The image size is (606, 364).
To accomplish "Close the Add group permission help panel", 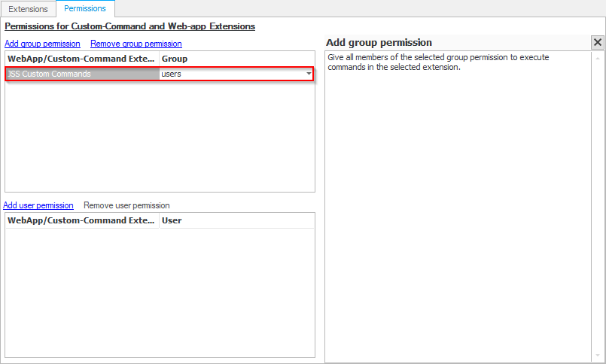I will (598, 43).
